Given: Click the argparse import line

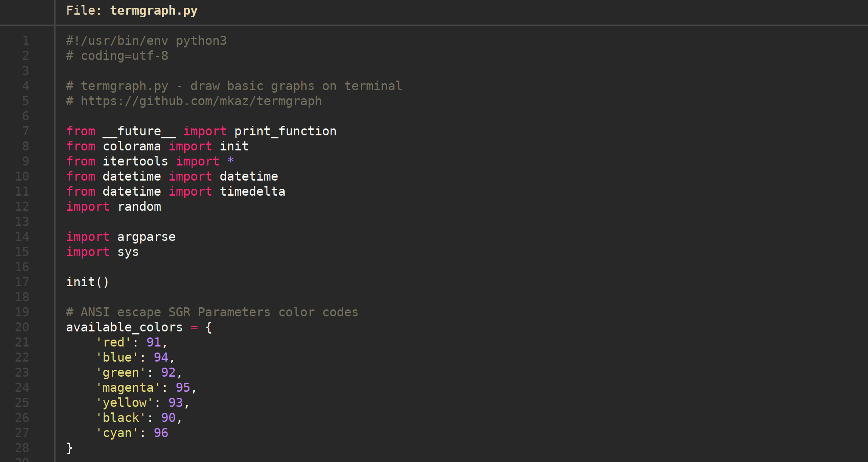Looking at the screenshot, I should [121, 237].
